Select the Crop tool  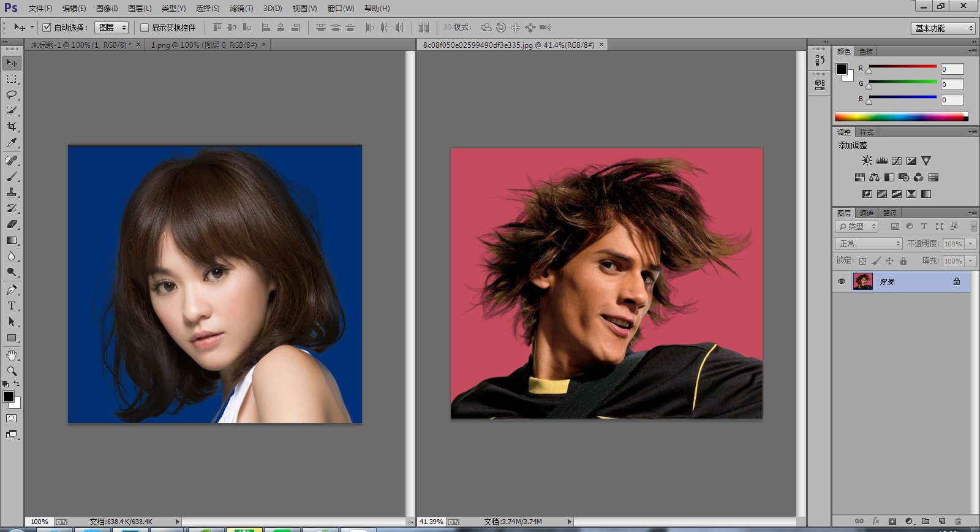[x=12, y=127]
